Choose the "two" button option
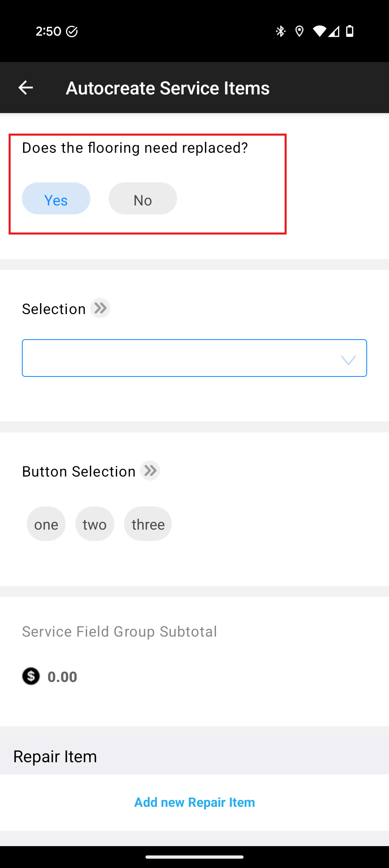The height and width of the screenshot is (868, 389). (94, 524)
